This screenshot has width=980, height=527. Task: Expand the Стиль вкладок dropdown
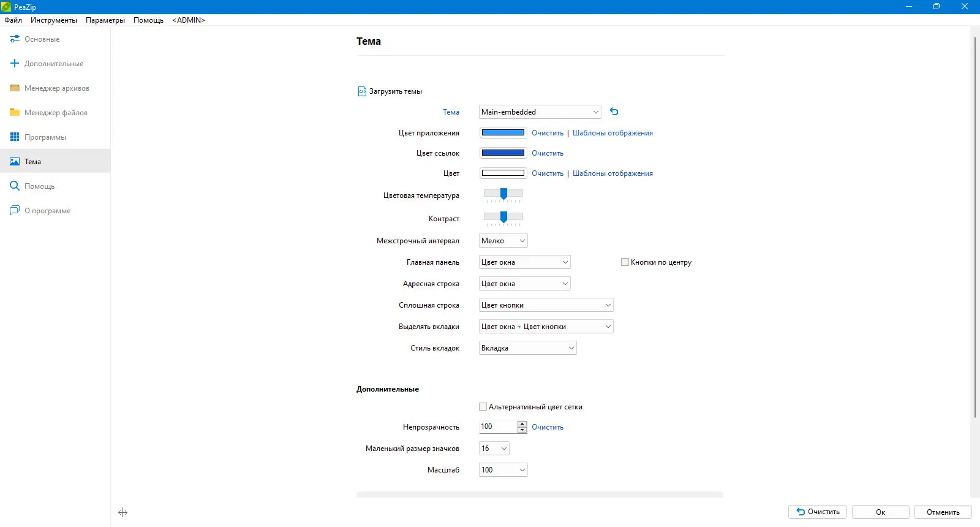[x=527, y=347]
